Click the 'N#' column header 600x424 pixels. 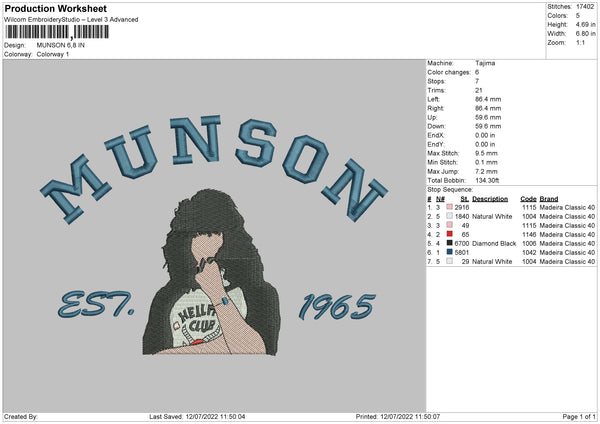tap(440, 199)
